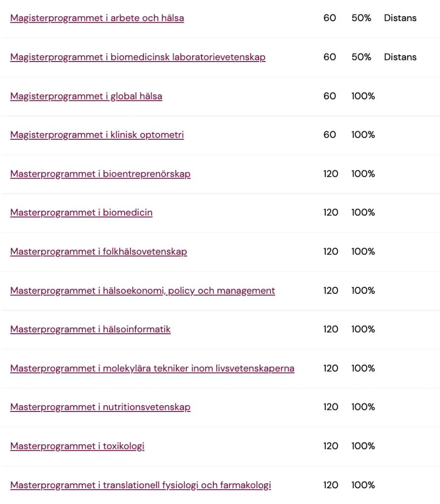
Task: Click Distans label for biomedicinsk laboratorievetenskap row
Action: pyautogui.click(x=400, y=57)
